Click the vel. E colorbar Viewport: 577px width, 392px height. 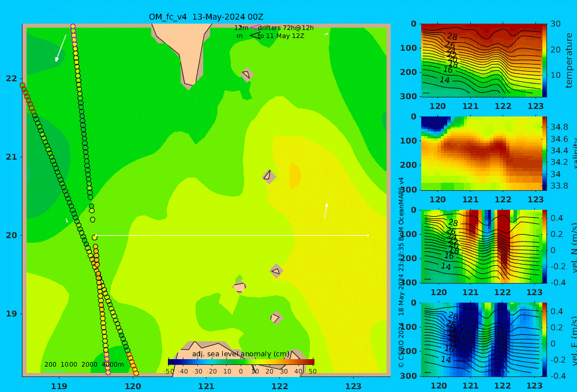(x=545, y=340)
